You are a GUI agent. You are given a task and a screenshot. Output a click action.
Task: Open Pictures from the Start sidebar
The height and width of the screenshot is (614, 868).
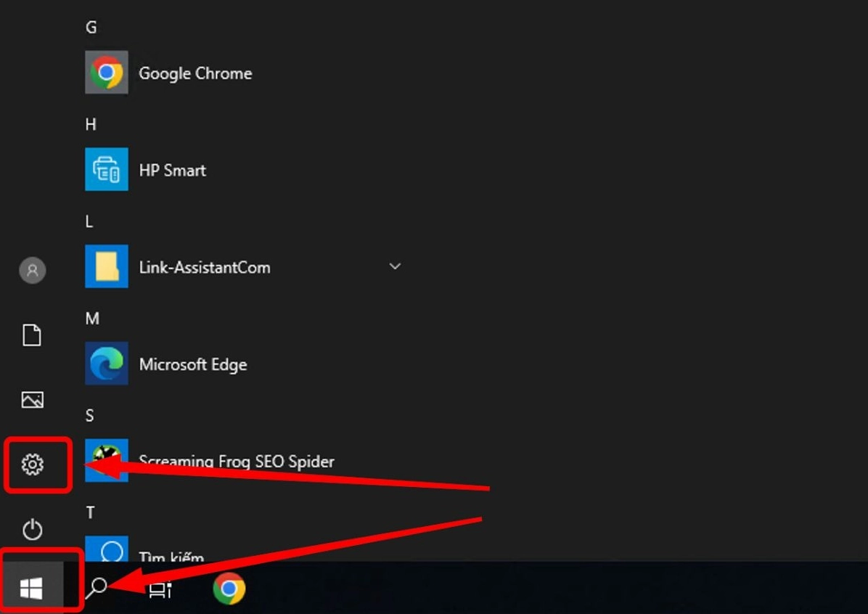tap(32, 400)
